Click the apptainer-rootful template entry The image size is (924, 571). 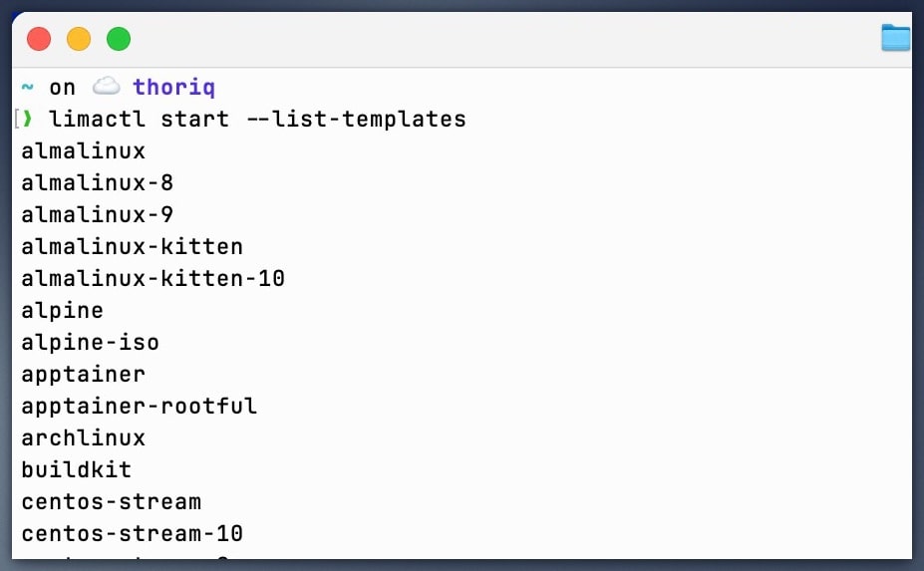coord(140,406)
